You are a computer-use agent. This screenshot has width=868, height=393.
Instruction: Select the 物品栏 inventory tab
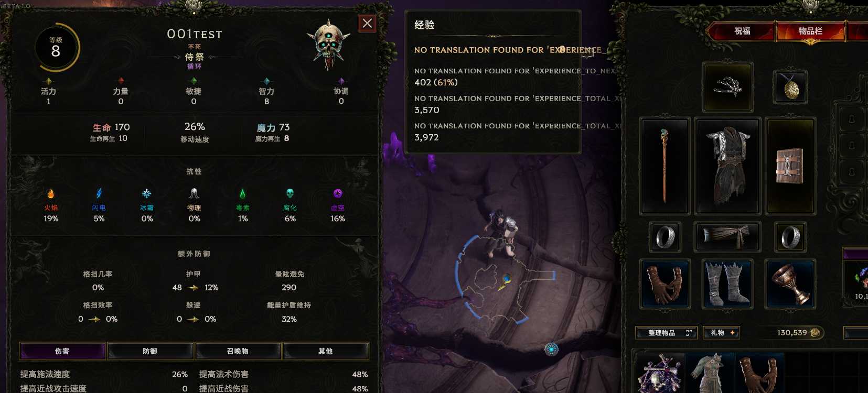click(x=810, y=31)
